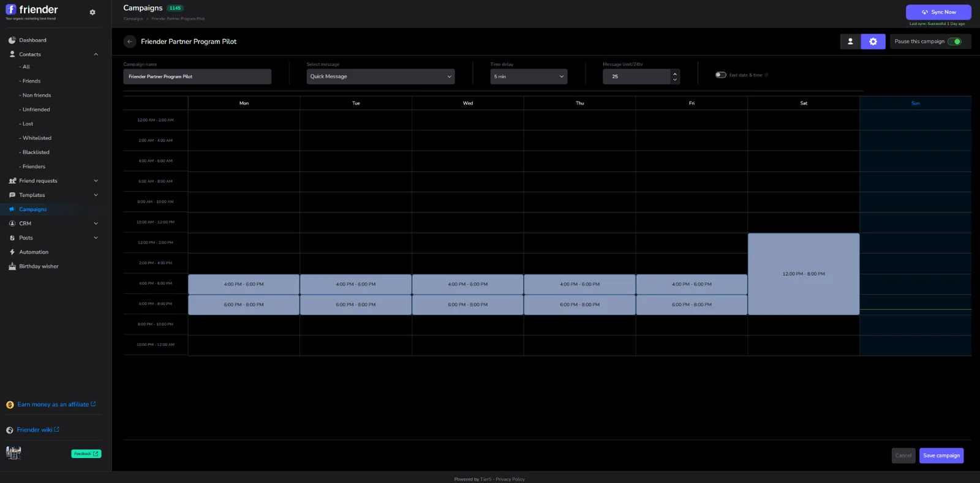Click the user profile avatar thumbnail
The width and height of the screenshot is (980, 483).
[13, 453]
